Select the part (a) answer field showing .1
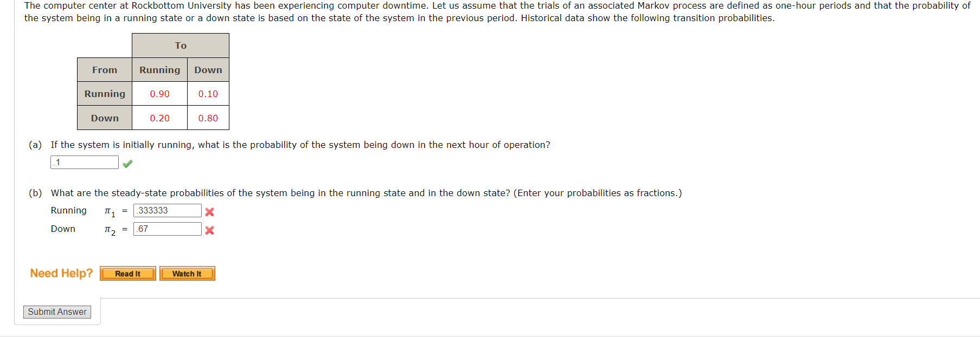 (84, 162)
